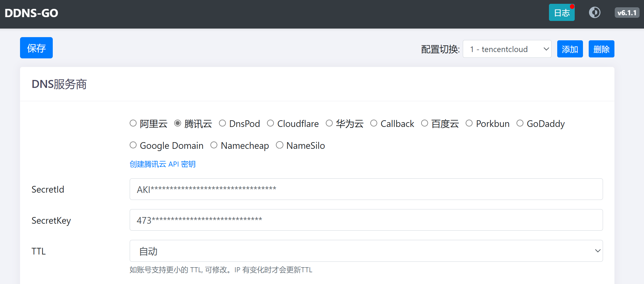Choose GoDaddy as the DNS provider
This screenshot has height=284, width=644.
520,123
